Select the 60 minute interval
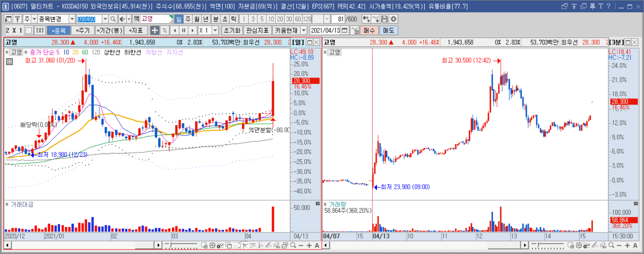 (298, 19)
